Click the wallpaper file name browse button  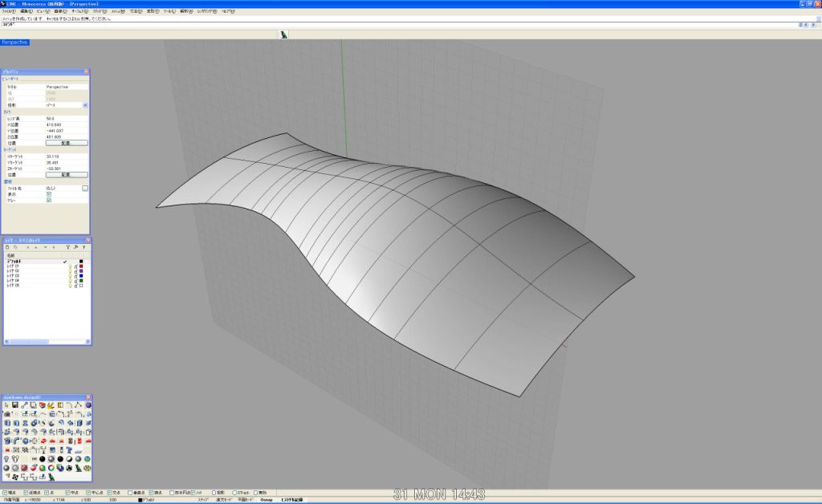(x=85, y=188)
